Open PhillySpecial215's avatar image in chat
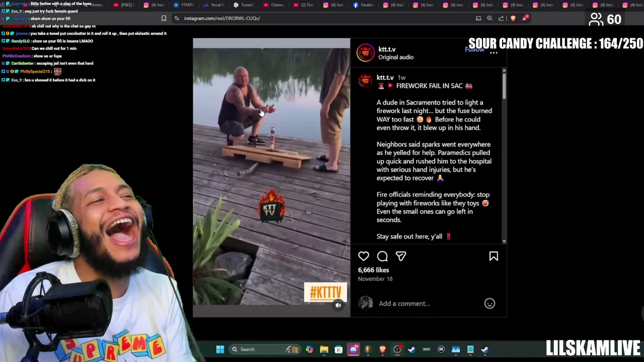 point(57,71)
